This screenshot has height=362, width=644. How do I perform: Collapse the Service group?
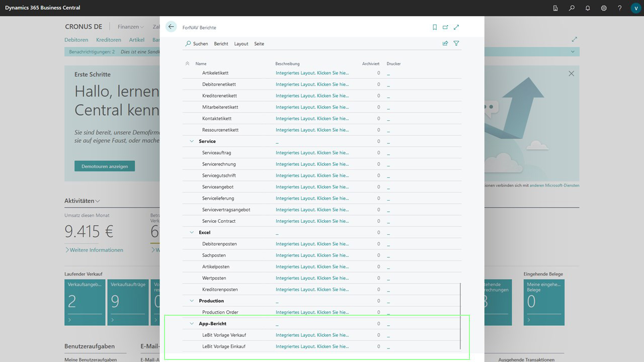point(192,141)
